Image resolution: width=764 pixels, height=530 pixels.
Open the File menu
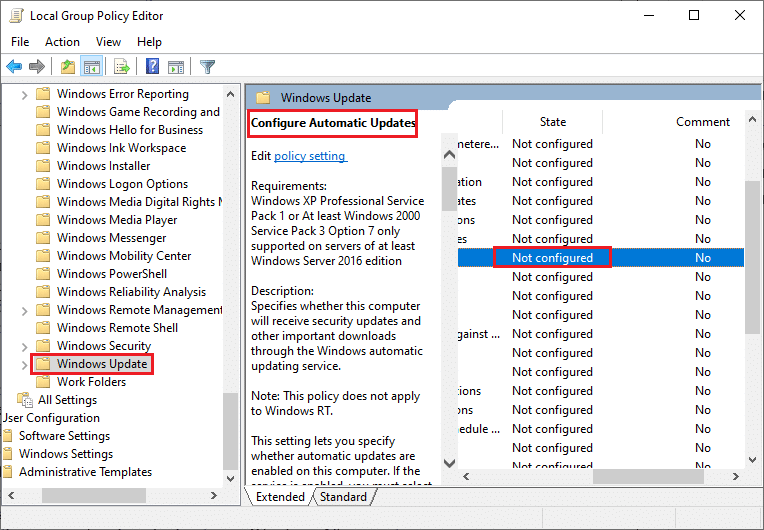[x=20, y=42]
